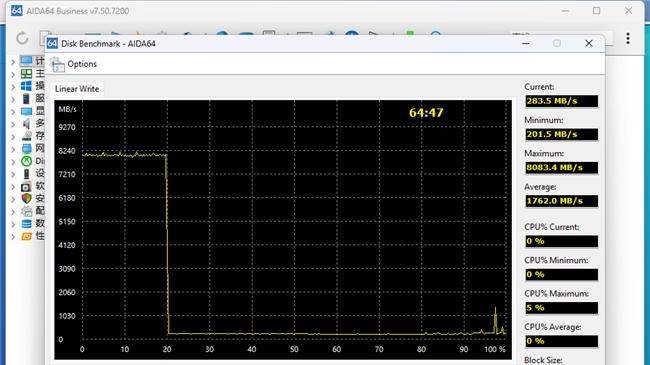The image size is (650, 365).
Task: Click the CPU% Current value field
Action: pyautogui.click(x=561, y=241)
